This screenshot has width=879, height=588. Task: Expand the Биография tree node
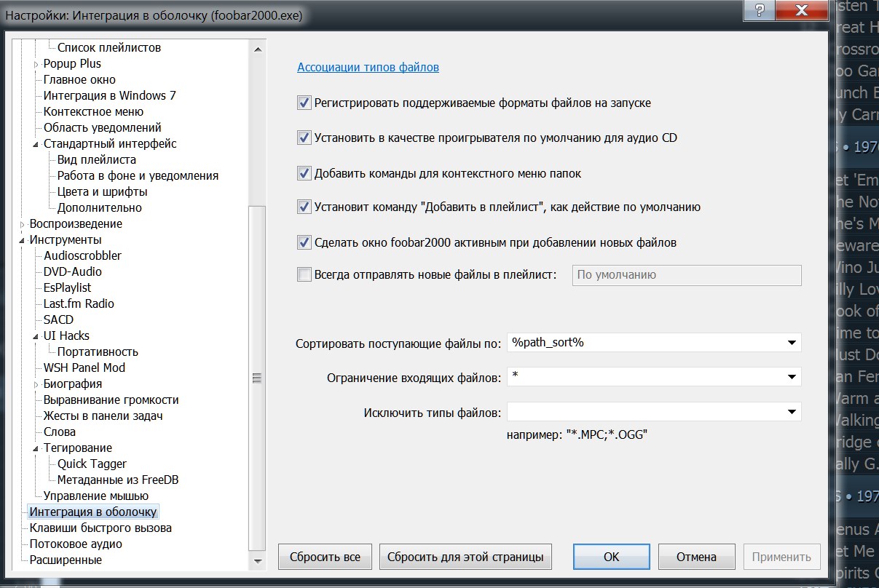[x=36, y=384]
